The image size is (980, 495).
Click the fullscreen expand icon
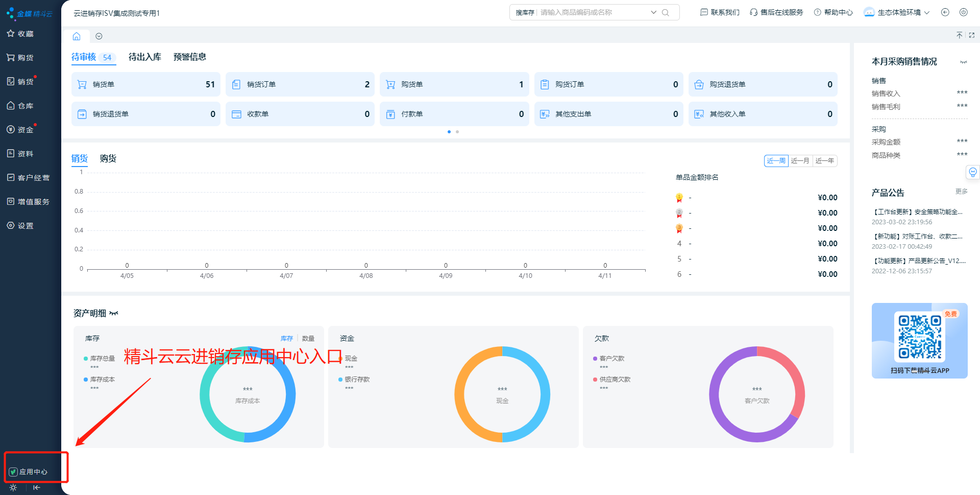point(972,35)
